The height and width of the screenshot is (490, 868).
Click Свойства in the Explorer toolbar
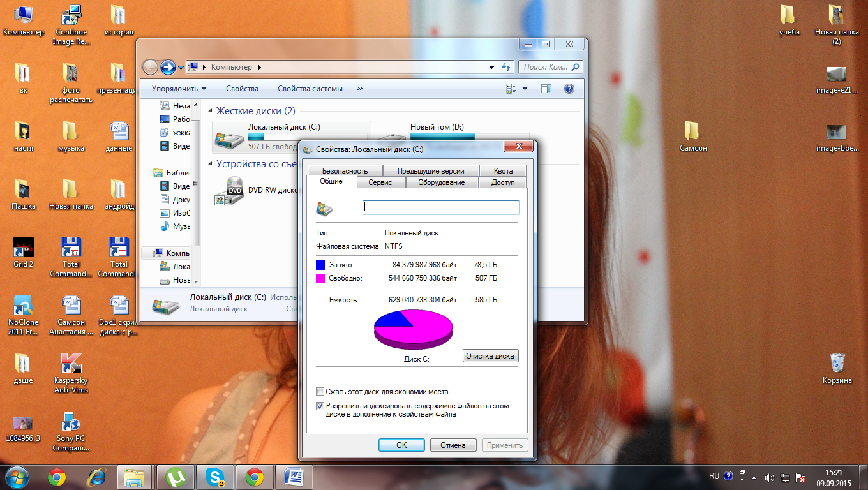[x=242, y=89]
